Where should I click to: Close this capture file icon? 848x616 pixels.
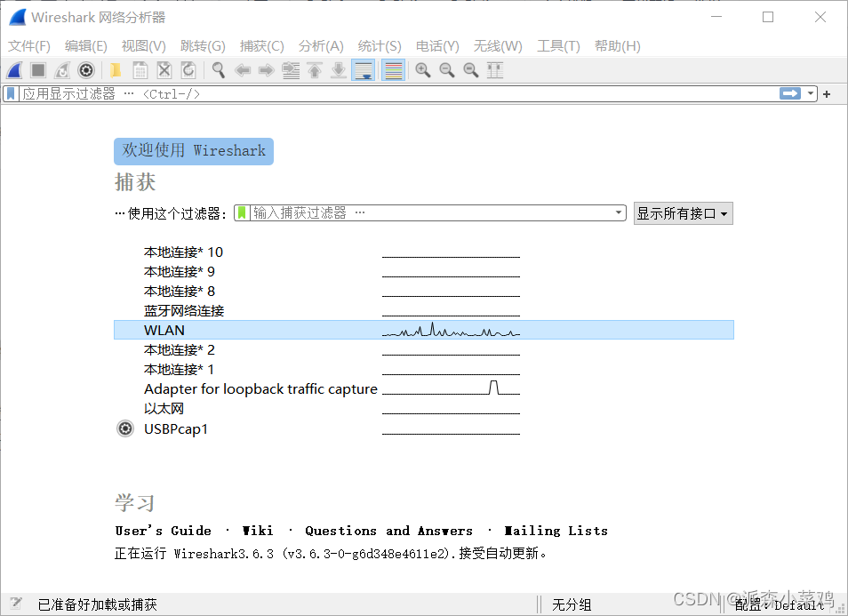click(x=164, y=70)
